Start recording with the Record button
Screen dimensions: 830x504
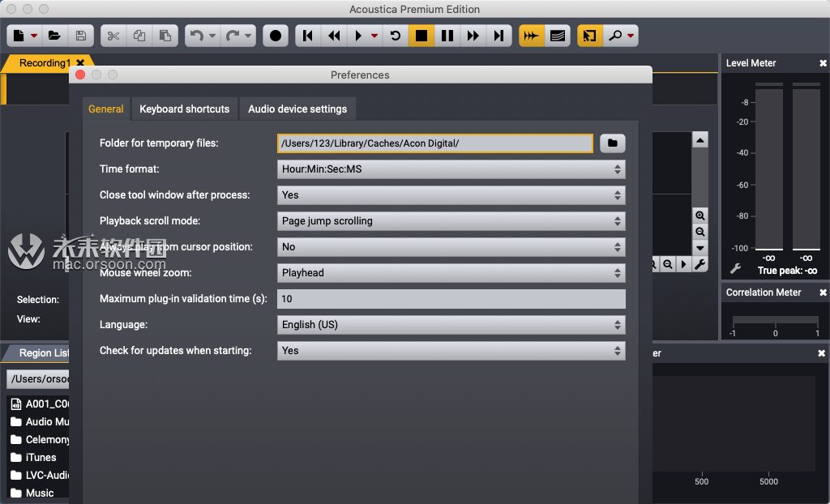tap(276, 36)
